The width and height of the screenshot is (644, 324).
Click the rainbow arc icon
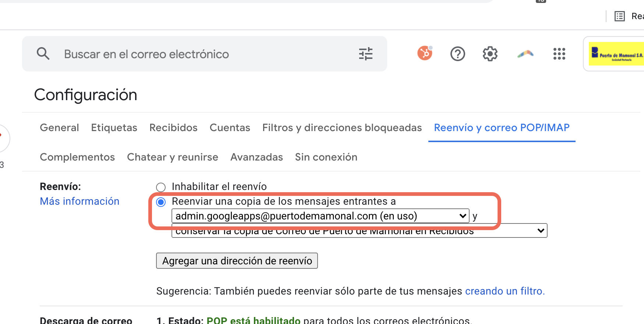point(525,54)
